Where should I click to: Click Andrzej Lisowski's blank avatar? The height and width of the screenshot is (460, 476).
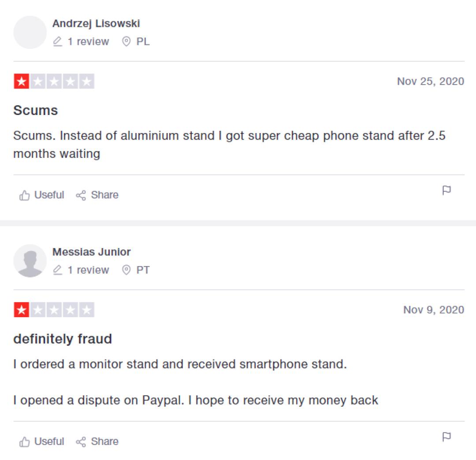point(30,32)
